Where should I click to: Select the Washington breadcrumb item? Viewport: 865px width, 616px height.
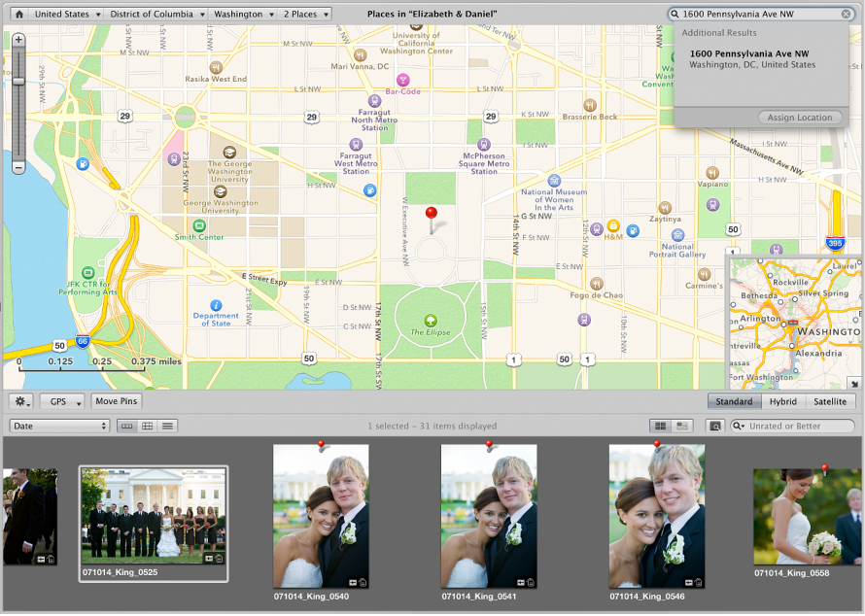(241, 14)
